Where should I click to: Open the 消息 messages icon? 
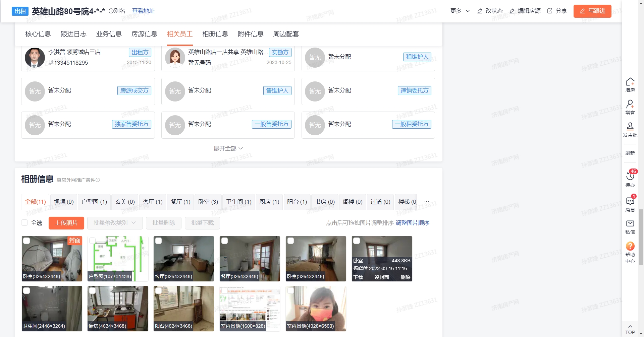630,201
